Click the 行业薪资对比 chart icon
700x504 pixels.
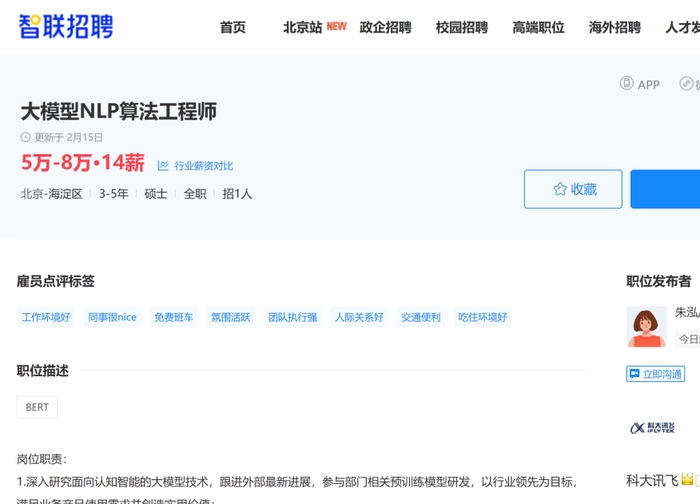[163, 166]
